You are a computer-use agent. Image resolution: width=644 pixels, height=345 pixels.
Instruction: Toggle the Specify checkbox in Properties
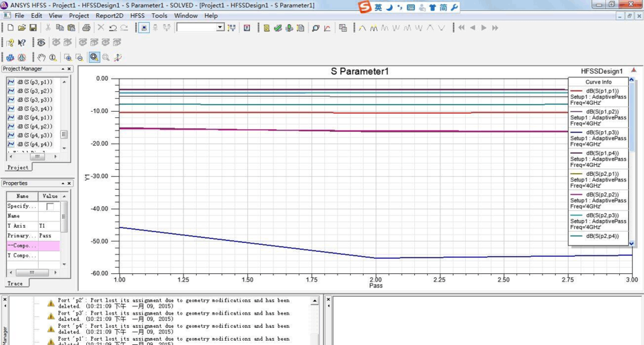(x=50, y=206)
